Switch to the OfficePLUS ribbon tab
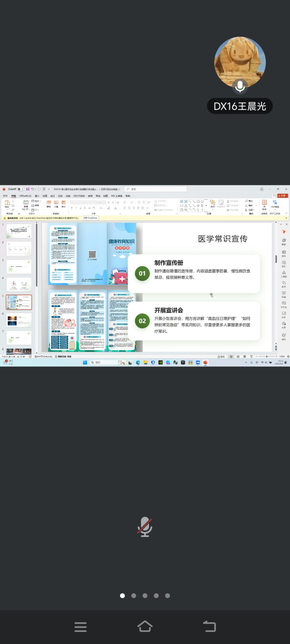Image resolution: width=290 pixels, height=644 pixels. click(x=25, y=196)
